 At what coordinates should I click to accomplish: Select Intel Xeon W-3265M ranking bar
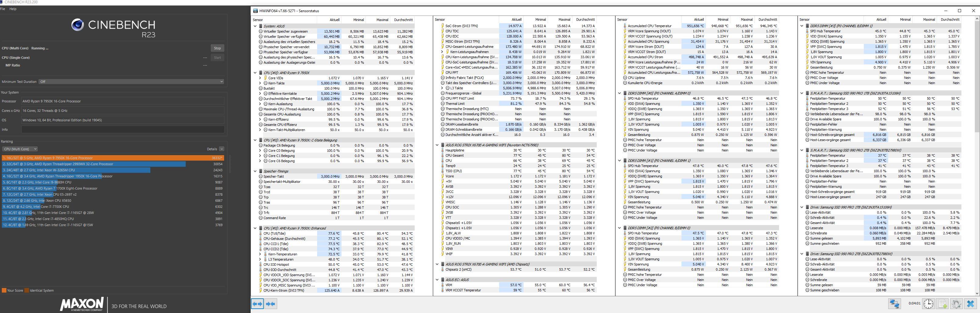(76, 170)
